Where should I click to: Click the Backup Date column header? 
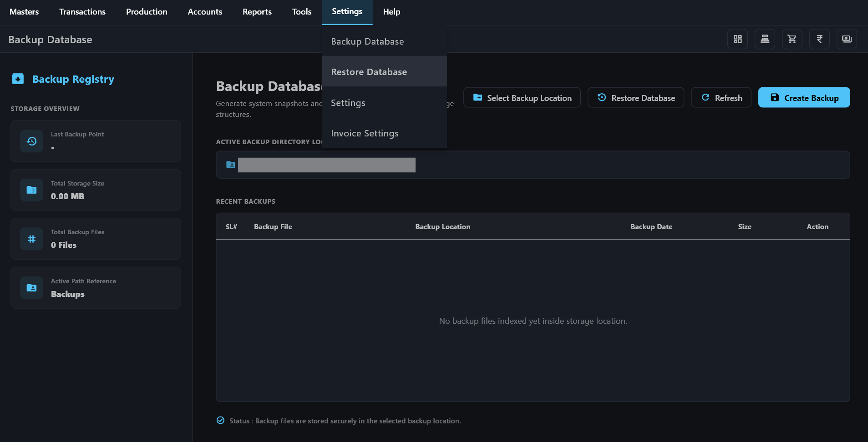pyautogui.click(x=651, y=227)
